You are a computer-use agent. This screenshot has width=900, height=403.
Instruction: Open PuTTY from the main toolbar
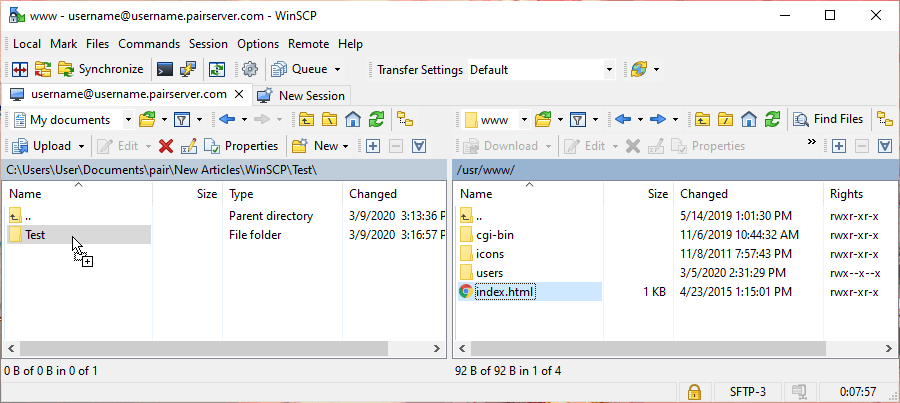click(187, 70)
